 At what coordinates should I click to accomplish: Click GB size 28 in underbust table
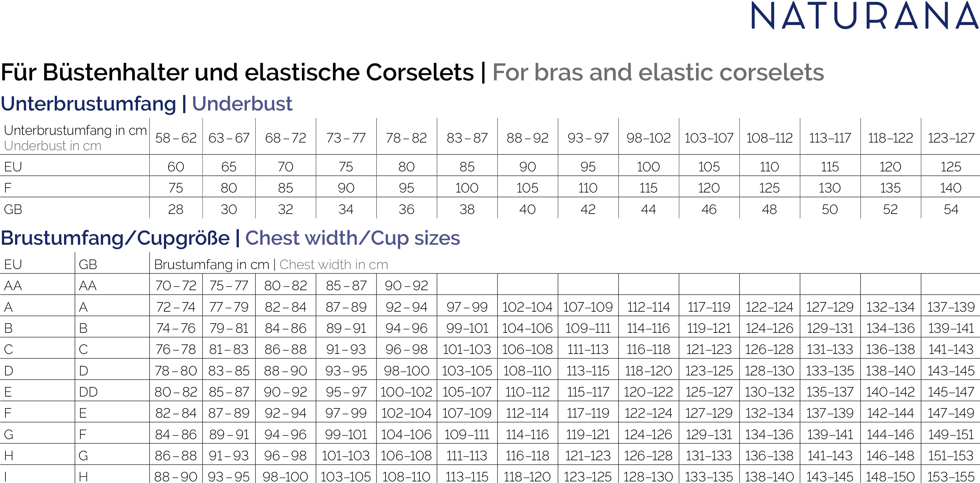pos(176,209)
